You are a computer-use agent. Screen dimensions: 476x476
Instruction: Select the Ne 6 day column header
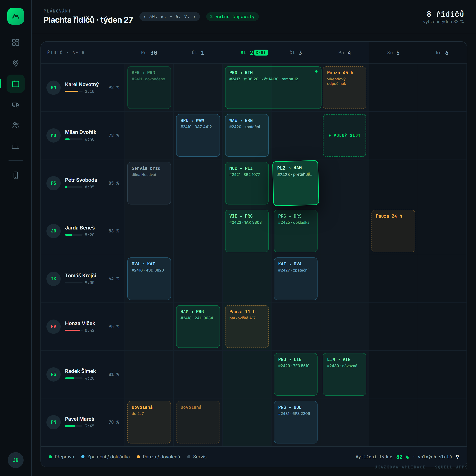(442, 53)
